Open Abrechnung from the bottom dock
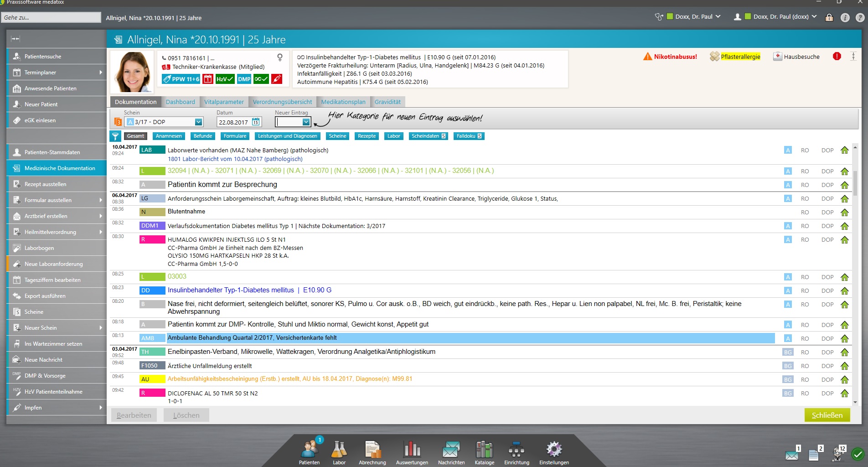Viewport: 868px width, 467px height. tap(372, 450)
